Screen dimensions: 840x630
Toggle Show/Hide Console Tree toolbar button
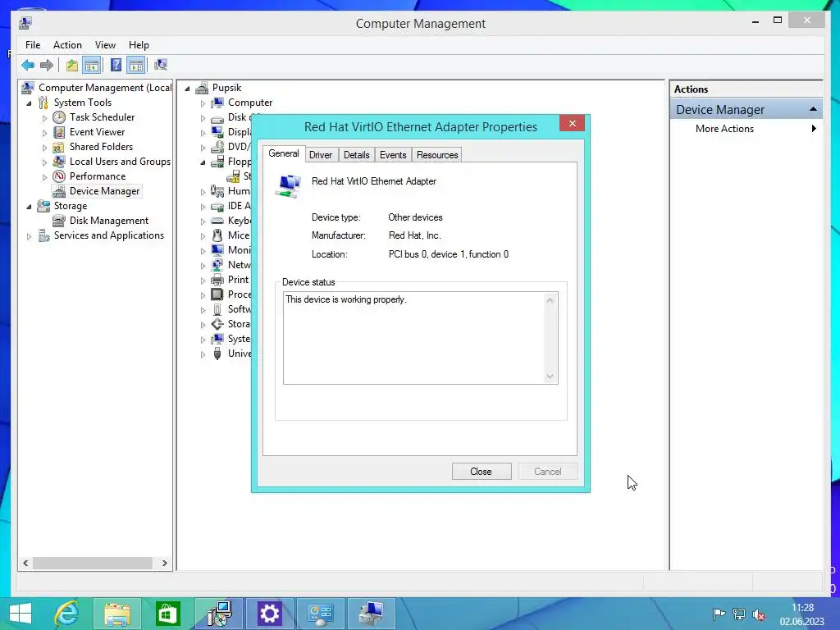pyautogui.click(x=92, y=66)
